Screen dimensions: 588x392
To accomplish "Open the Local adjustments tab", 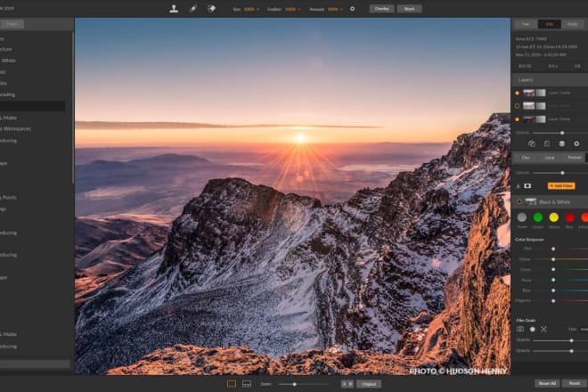I will (550, 158).
